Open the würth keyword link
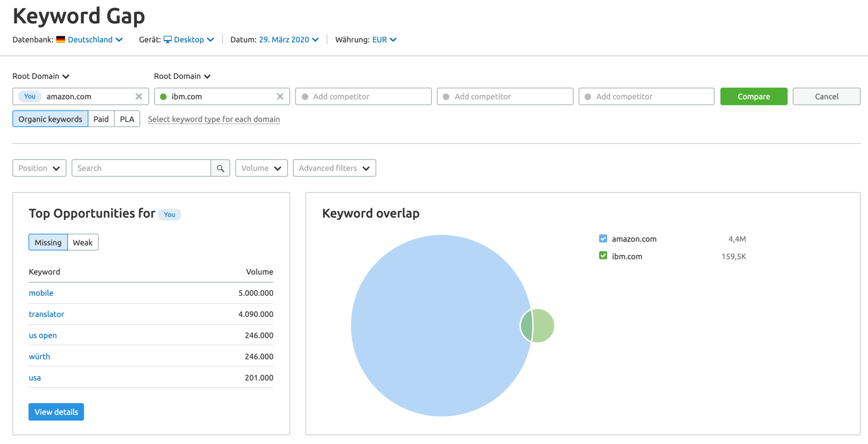868x444 pixels. pos(39,357)
